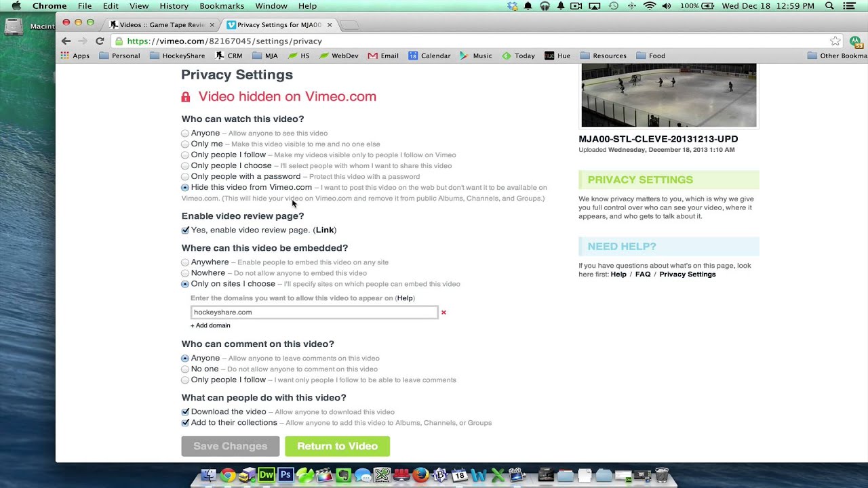
Task: Select 'Only on sites I choose' option
Action: click(x=185, y=284)
